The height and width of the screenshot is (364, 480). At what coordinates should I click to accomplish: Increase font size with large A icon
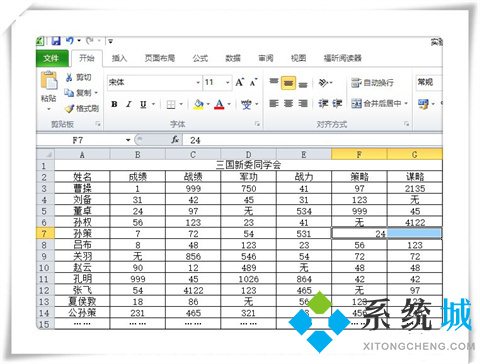point(240,82)
